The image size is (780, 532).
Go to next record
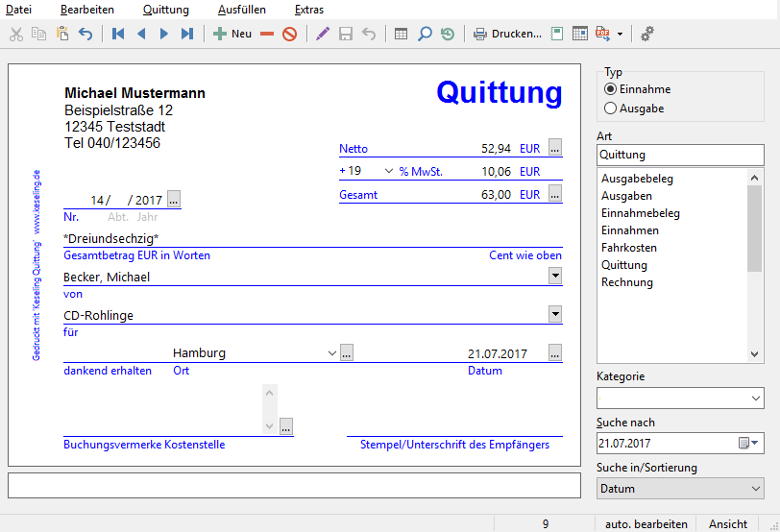pos(163,34)
